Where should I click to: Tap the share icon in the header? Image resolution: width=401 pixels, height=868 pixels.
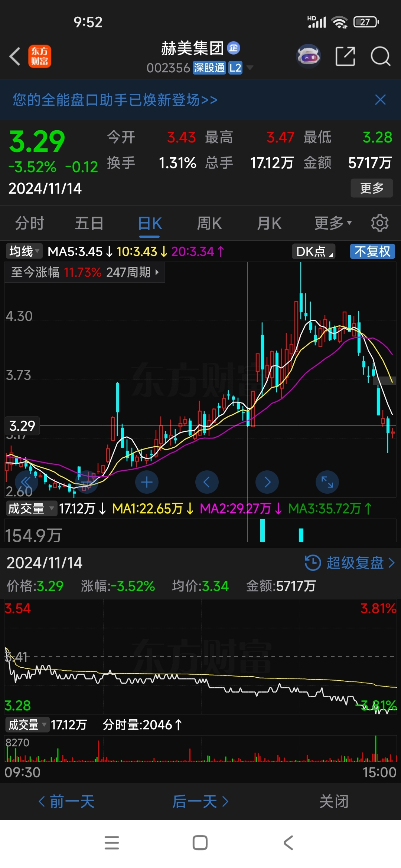345,56
